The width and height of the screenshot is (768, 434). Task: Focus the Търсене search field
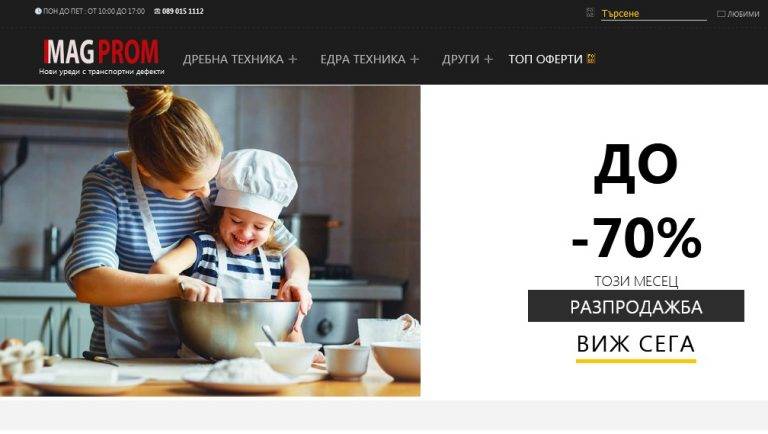(x=653, y=14)
